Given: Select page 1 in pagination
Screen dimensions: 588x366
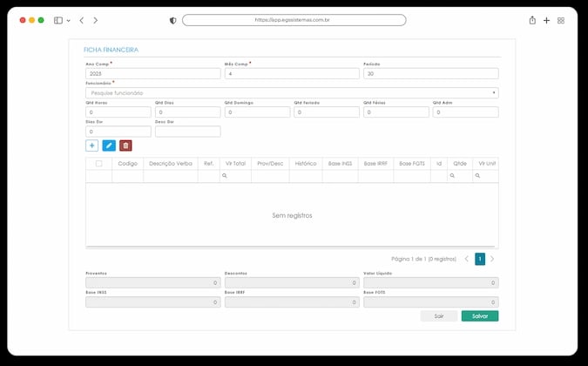Looking at the screenshot, I should (x=480, y=259).
